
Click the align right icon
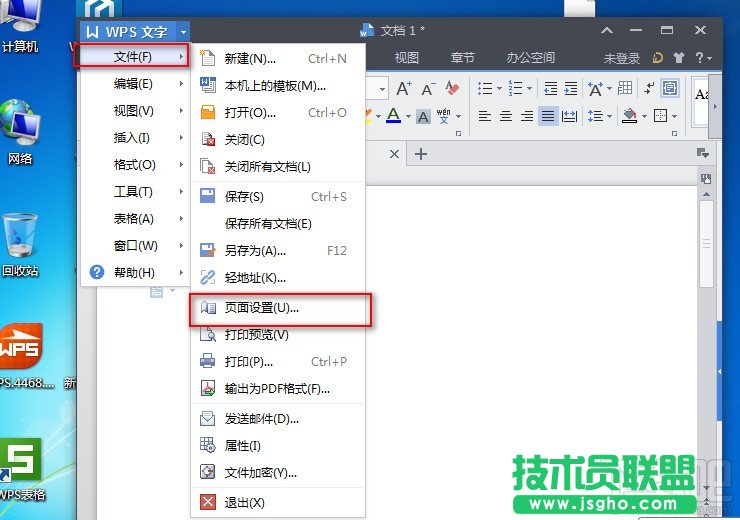526,116
